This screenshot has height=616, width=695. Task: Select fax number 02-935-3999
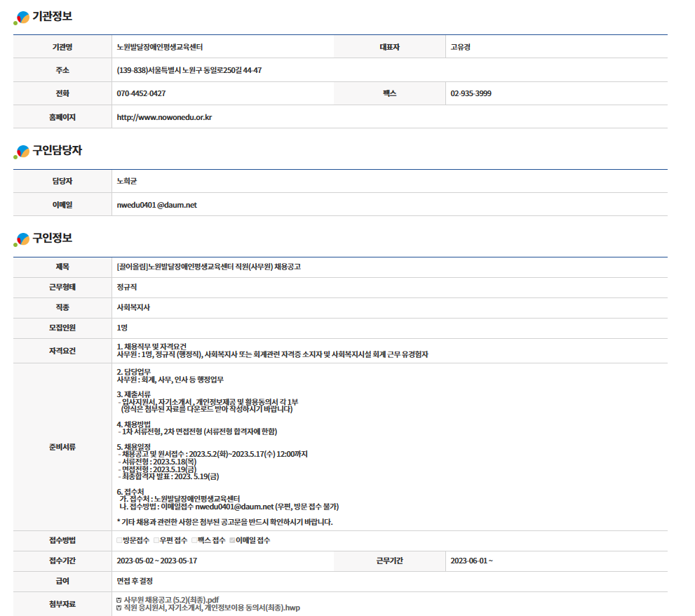coord(471,93)
